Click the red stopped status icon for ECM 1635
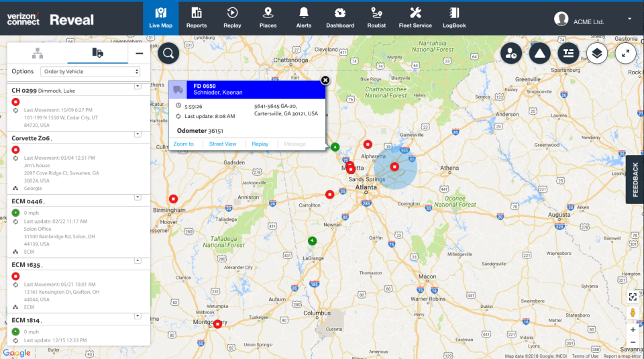 pyautogui.click(x=15, y=276)
